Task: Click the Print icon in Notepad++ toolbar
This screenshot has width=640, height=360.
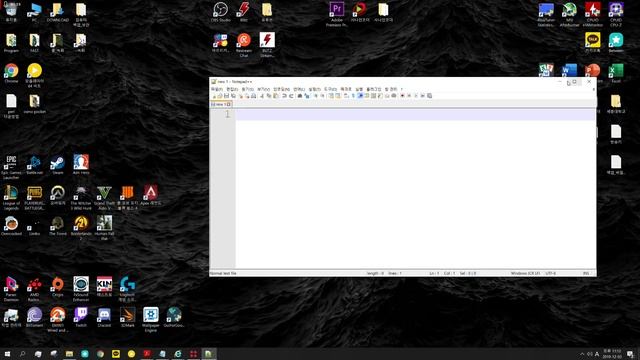Action: [x=253, y=96]
